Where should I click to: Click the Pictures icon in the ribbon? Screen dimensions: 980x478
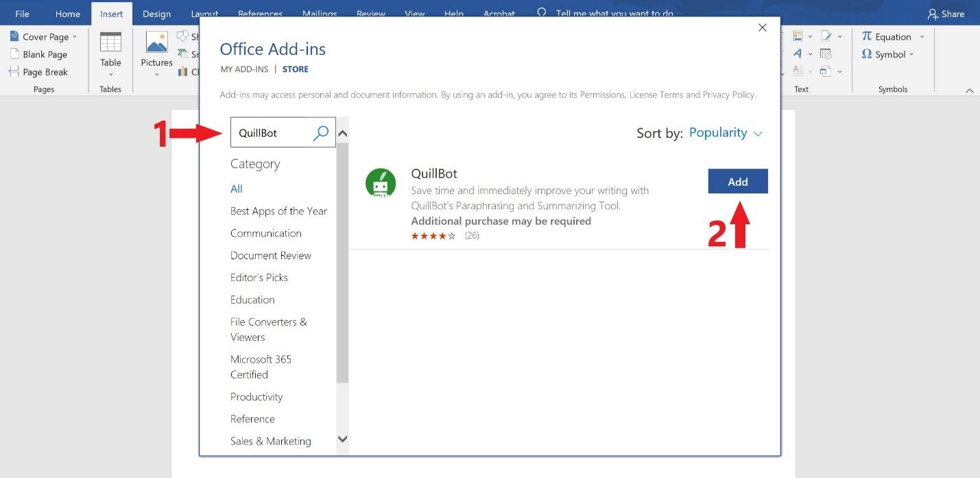157,43
